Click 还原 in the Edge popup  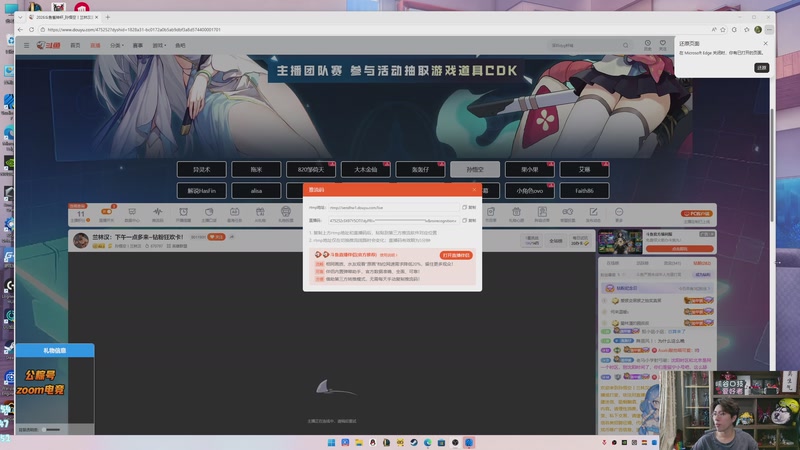coord(762,67)
